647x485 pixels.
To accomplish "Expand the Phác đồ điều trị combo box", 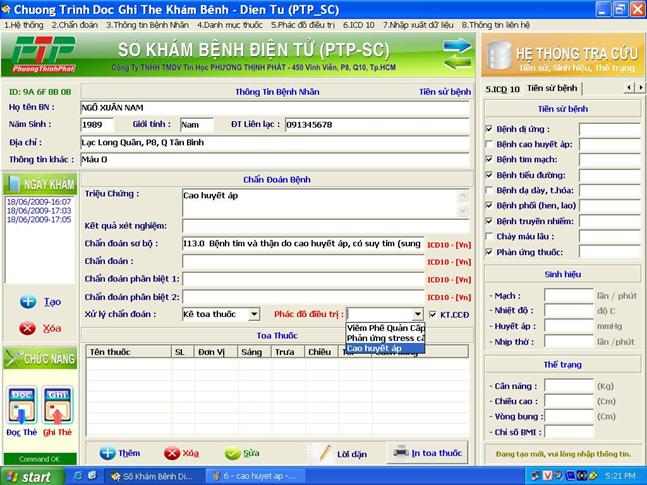I will 417,315.
